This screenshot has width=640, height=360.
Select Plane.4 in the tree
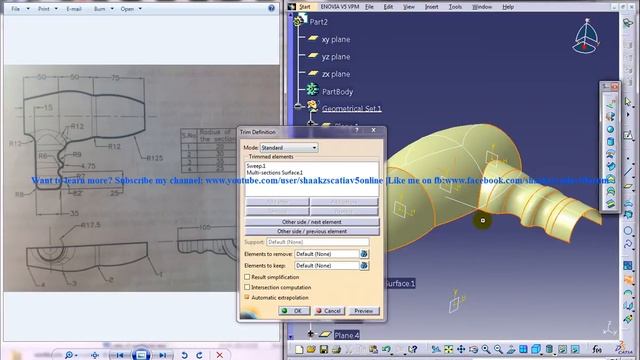(346, 335)
